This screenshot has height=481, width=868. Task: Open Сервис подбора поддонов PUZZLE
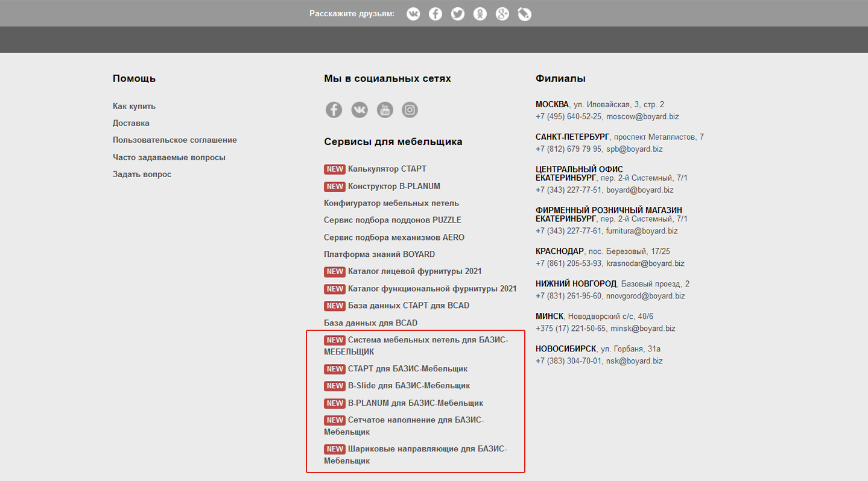(x=393, y=220)
